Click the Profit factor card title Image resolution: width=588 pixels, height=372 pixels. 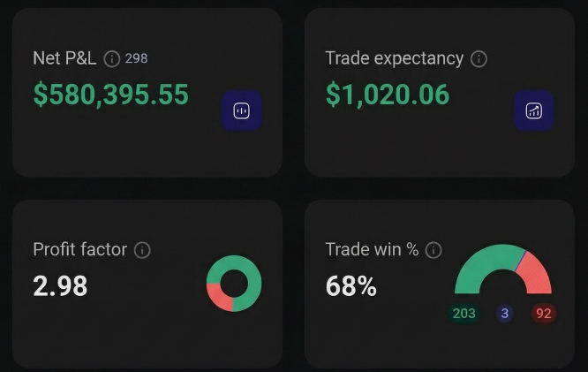[79, 250]
